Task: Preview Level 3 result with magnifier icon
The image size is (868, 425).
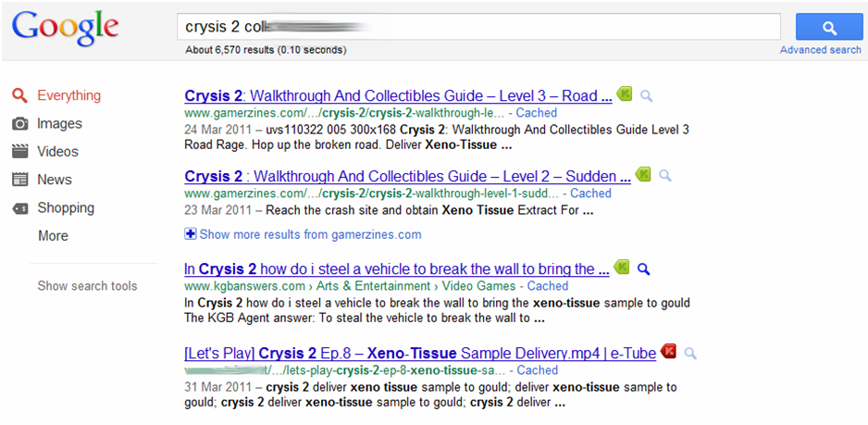Action: click(646, 96)
